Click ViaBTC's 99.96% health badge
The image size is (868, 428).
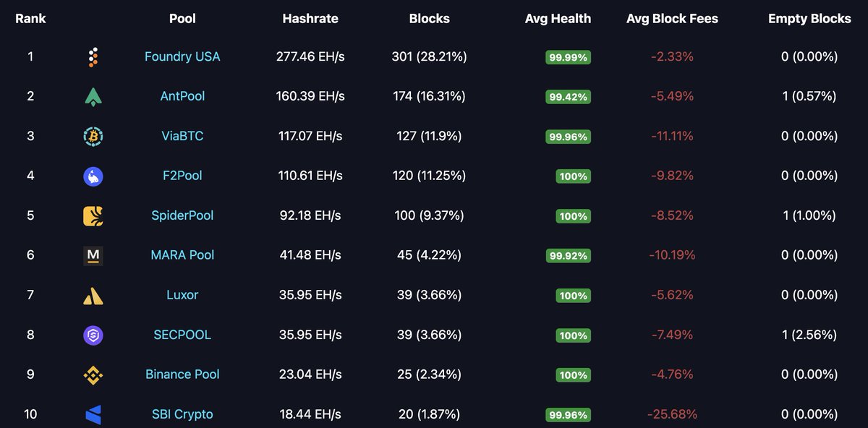click(x=568, y=137)
